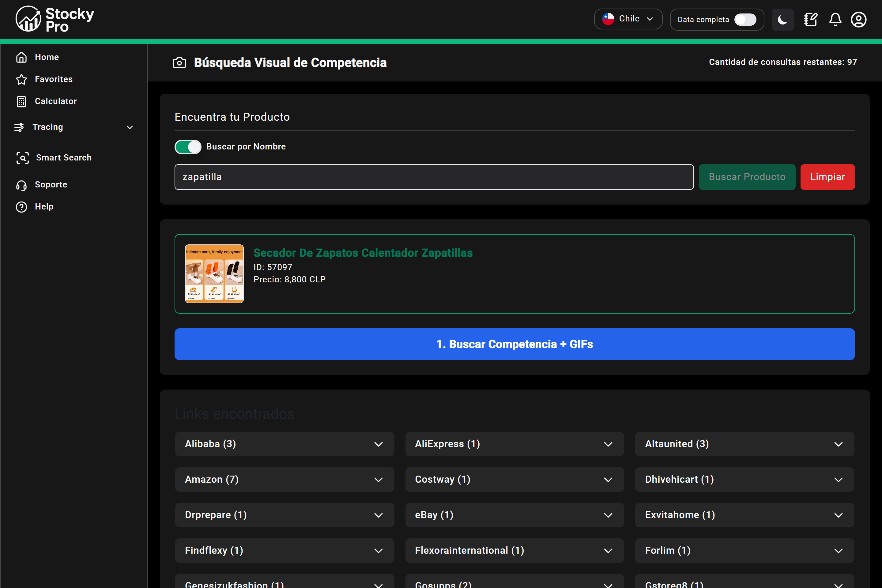Open the Chile country dropdown
Viewport: 882px width, 588px height.
[x=628, y=19]
